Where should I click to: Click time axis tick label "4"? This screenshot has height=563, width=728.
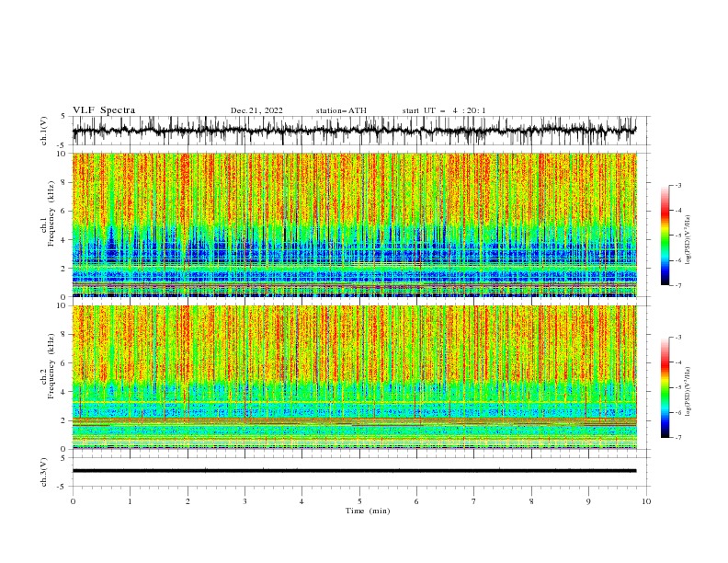pos(301,501)
